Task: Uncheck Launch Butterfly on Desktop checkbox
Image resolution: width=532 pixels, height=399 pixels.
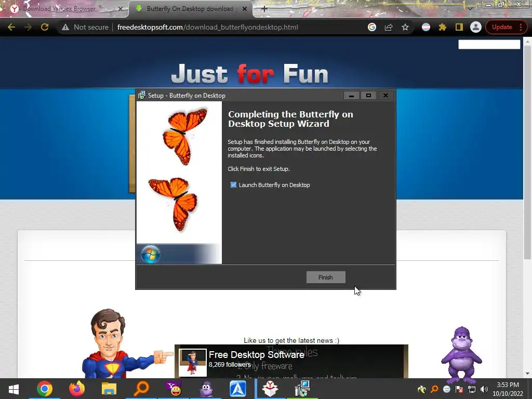Action: [x=233, y=185]
